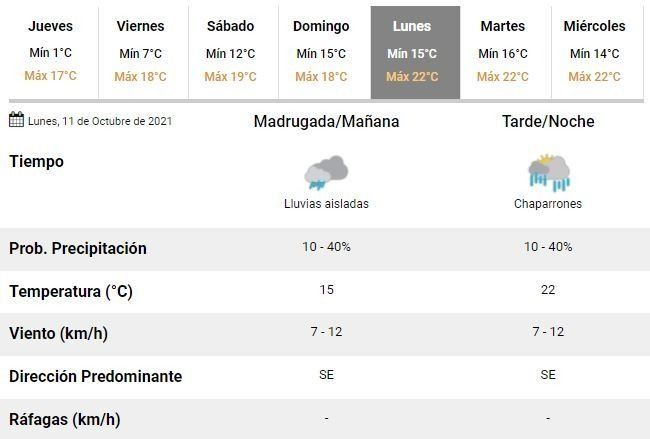Click the isolated rain cloud icon
This screenshot has width=650, height=439.
(x=326, y=172)
